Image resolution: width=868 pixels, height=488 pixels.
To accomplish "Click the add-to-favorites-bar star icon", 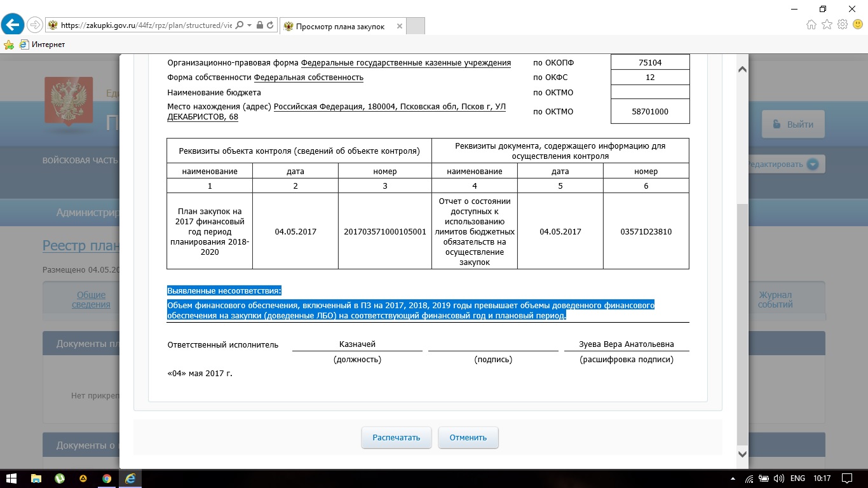I will [x=9, y=44].
